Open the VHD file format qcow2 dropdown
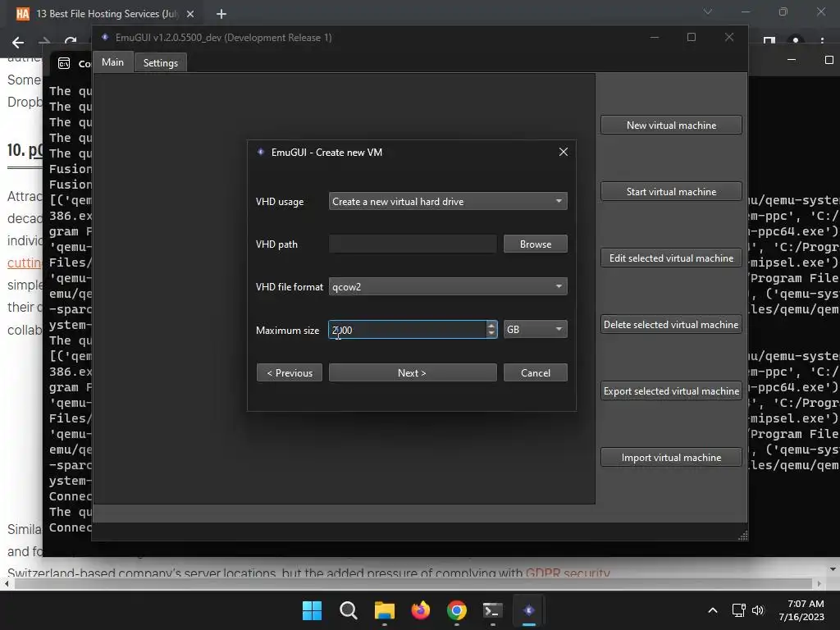This screenshot has height=630, width=840. click(x=448, y=286)
